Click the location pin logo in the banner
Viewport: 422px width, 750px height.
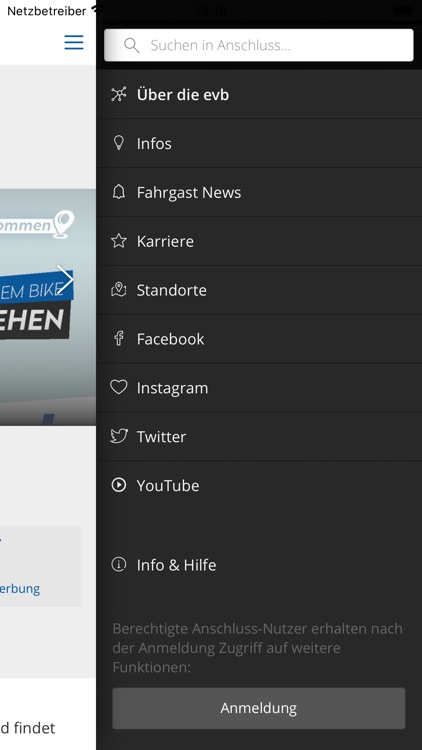(64, 224)
